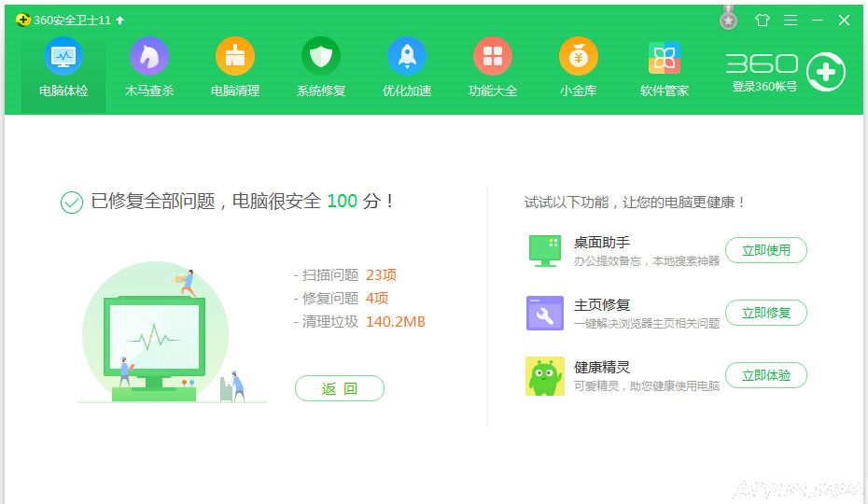Open the 功能大全 features grid icon
Viewport: 868px width, 504px height.
(493, 56)
